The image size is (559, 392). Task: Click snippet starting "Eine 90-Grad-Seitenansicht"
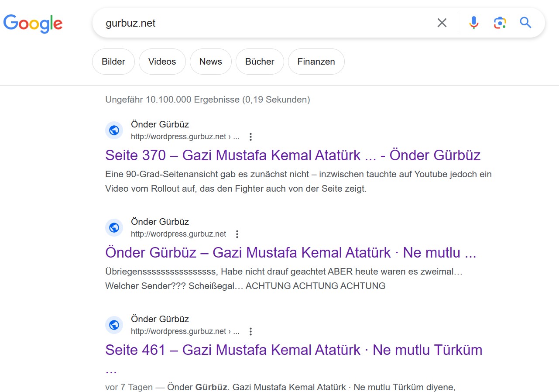coord(298,182)
